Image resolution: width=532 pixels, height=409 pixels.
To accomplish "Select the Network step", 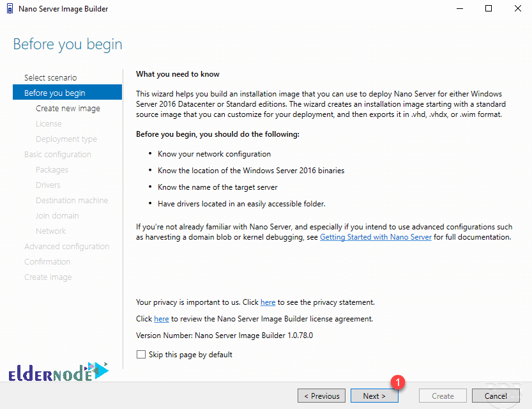I will click(50, 231).
